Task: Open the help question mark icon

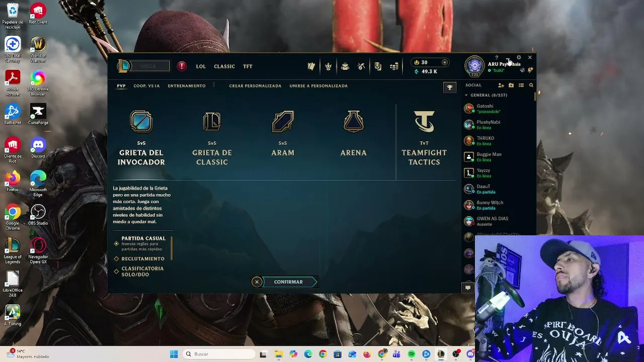Action: pyautogui.click(x=497, y=57)
